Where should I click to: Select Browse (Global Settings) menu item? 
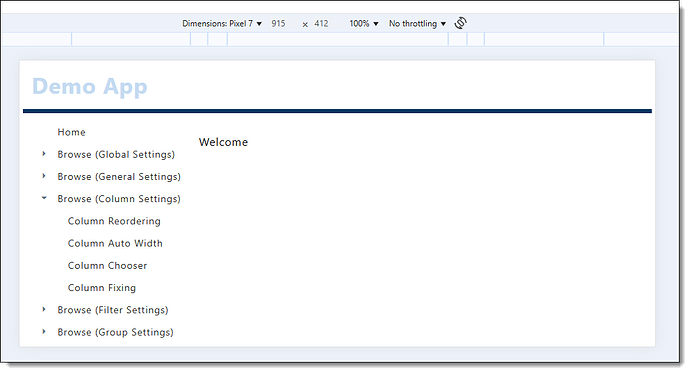(x=116, y=155)
